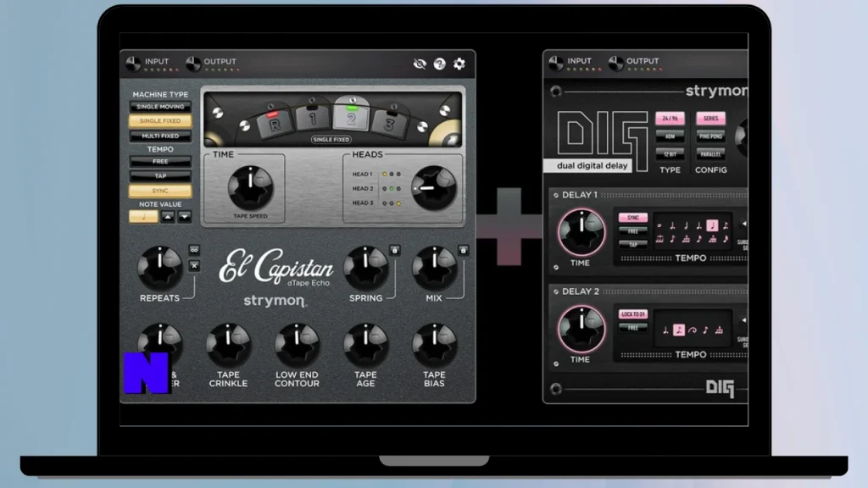Select HEAD 2 middle green LED
This screenshot has height=488, width=868.
coord(392,189)
